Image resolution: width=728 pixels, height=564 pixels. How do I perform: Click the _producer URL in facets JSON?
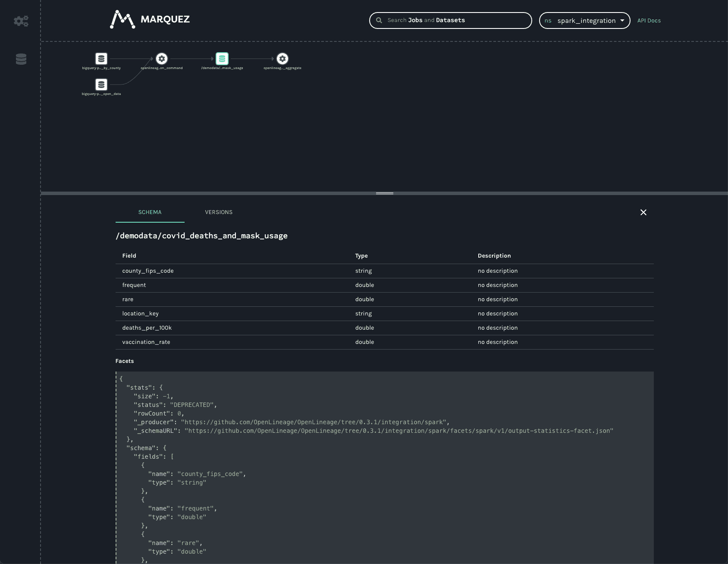point(314,422)
